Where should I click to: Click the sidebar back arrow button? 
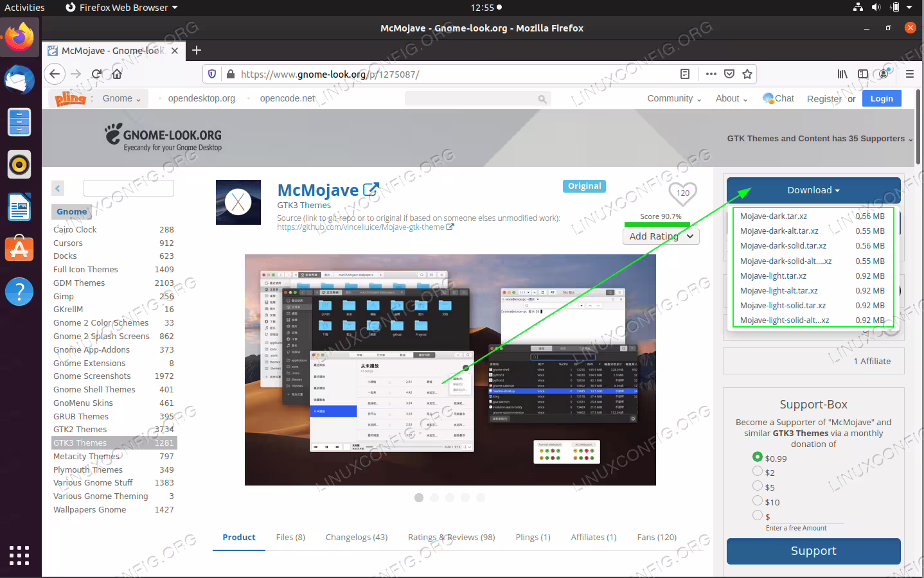[58, 188]
